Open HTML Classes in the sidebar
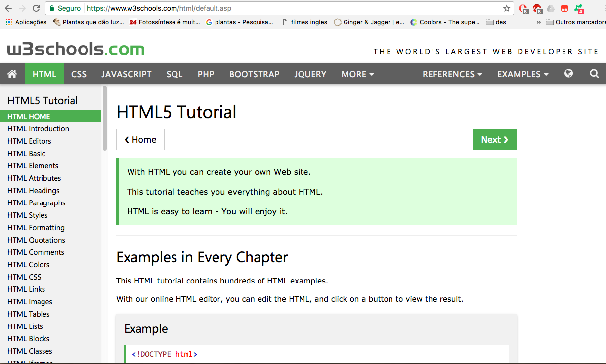This screenshot has width=606, height=364. pyautogui.click(x=50, y=351)
